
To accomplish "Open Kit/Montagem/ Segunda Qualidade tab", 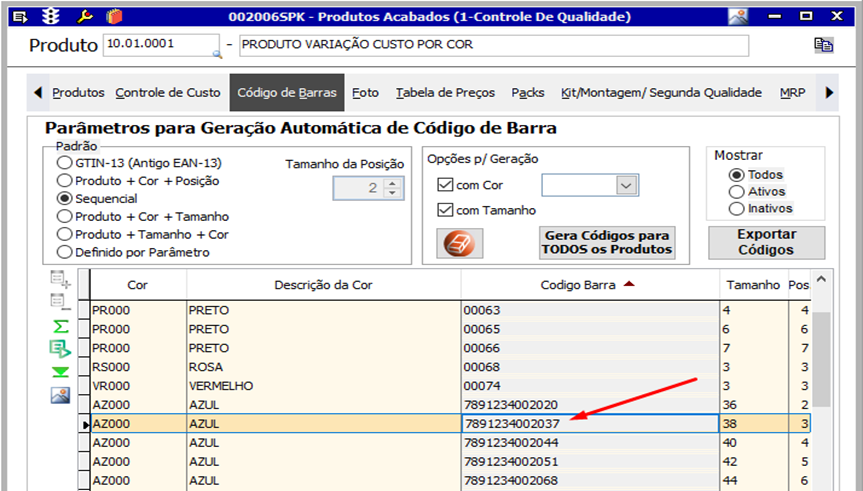I will pos(661,92).
